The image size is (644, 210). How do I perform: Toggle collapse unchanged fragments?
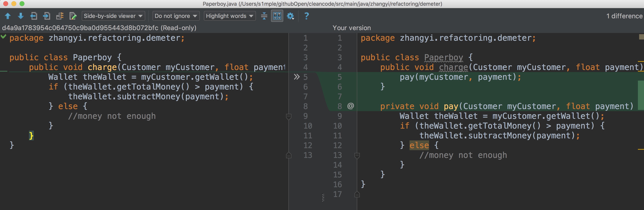click(264, 16)
